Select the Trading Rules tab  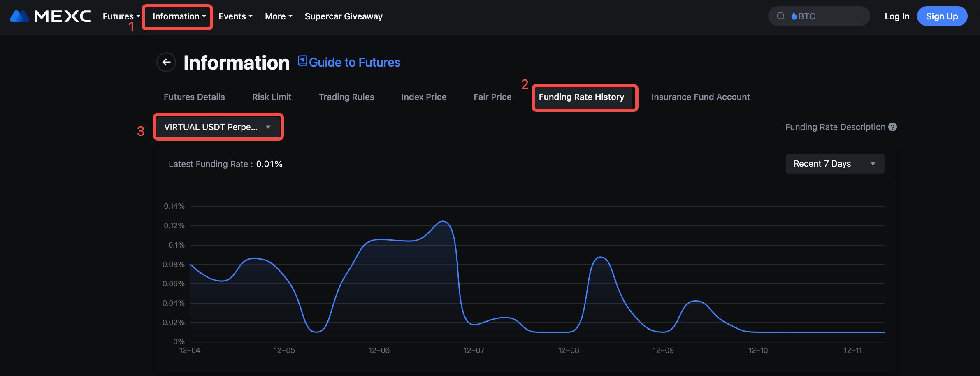346,97
